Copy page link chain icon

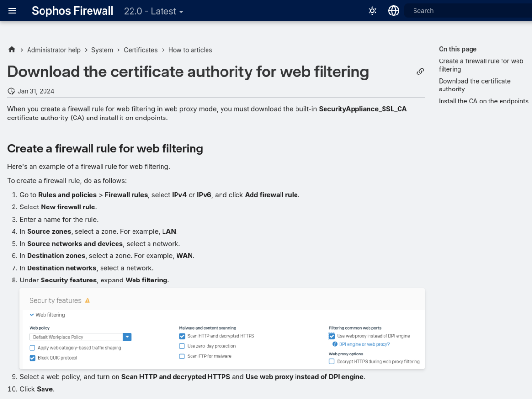click(420, 71)
